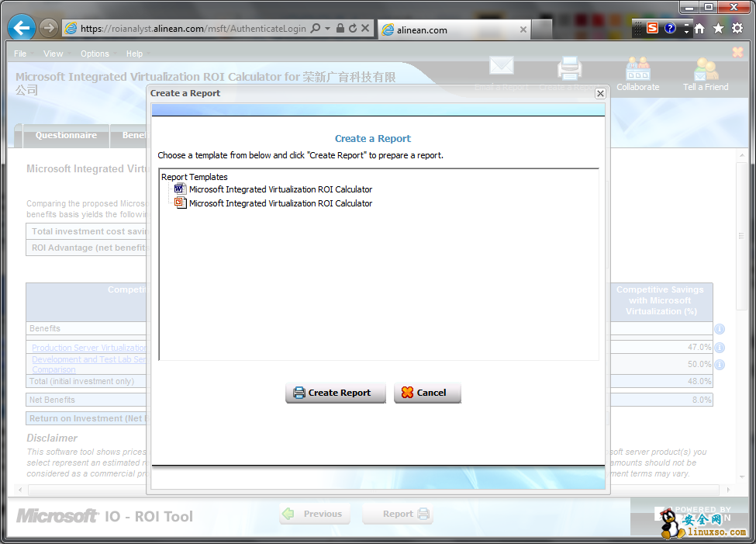Click the browser refresh icon in address bar
Screen dimensions: 756x544
(353, 29)
